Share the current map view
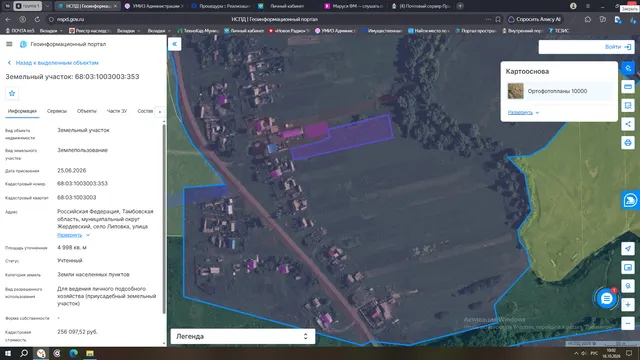The height and width of the screenshot is (360, 640). click(628, 124)
